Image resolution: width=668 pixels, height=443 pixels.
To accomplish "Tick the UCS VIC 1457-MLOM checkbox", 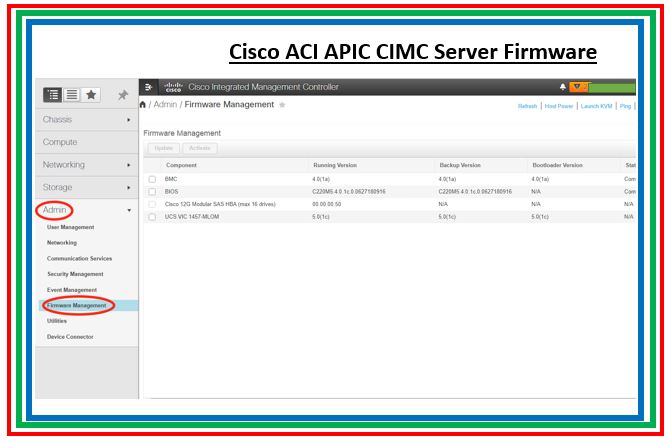I will tap(153, 216).
